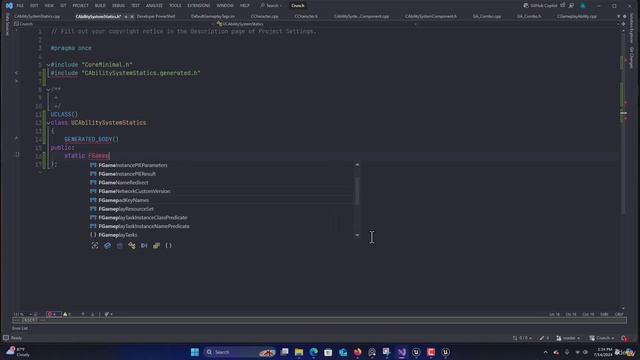Show hidden system tray icons

(x=545, y=352)
